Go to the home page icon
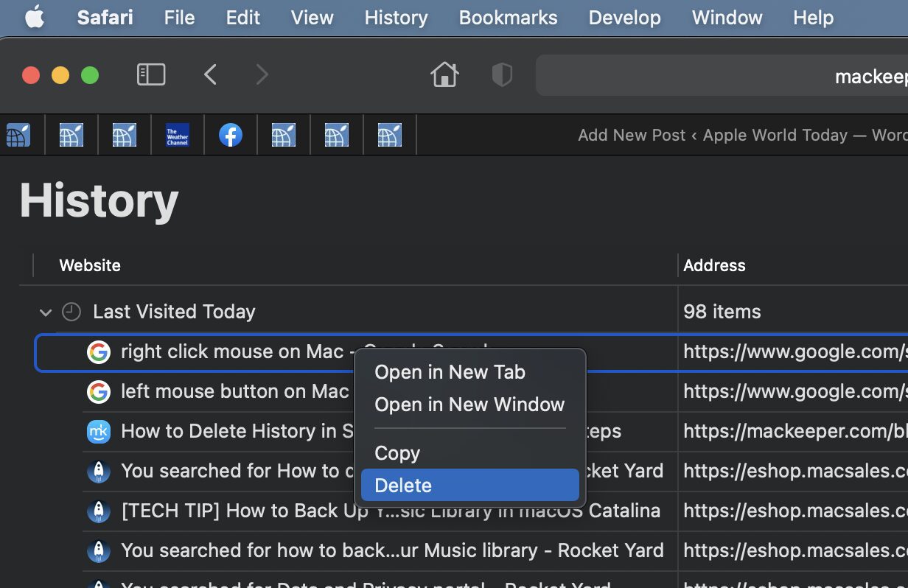 (x=444, y=74)
